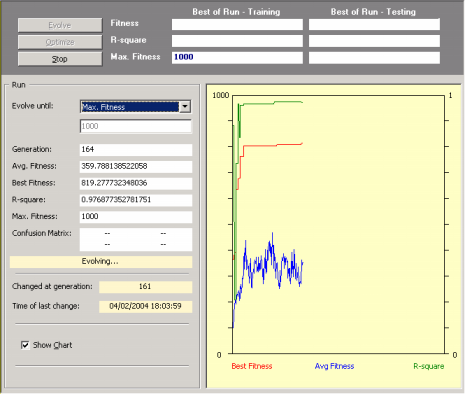Click the 1000 threshold field under Evolve until
The image size is (465, 394).
tap(136, 126)
